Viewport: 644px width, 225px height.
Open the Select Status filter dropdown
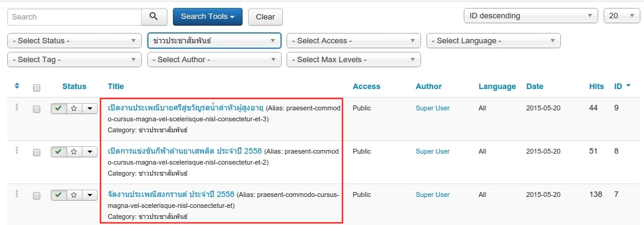pos(75,41)
